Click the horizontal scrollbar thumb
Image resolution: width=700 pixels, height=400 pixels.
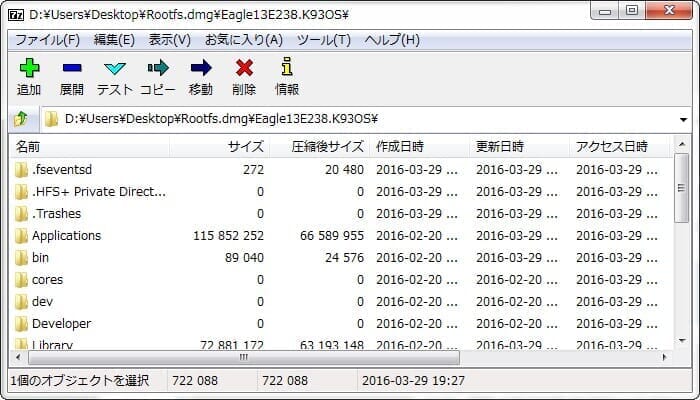(x=244, y=357)
